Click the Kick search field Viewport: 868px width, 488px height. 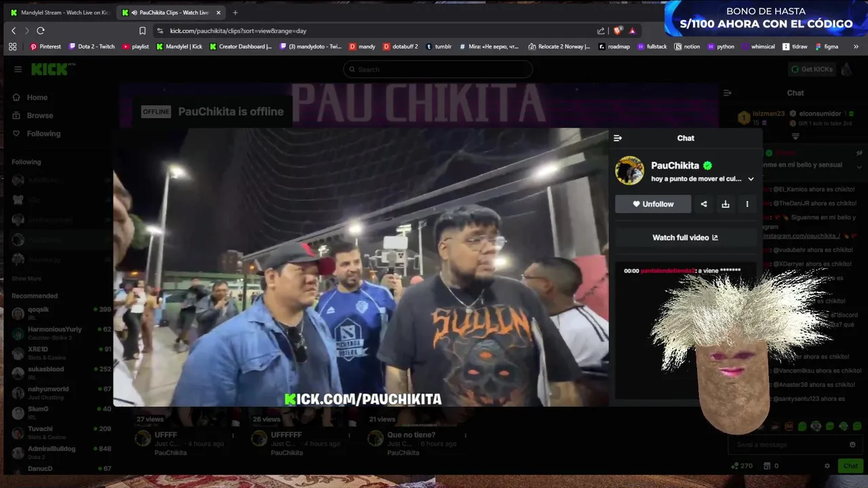pyautogui.click(x=437, y=69)
